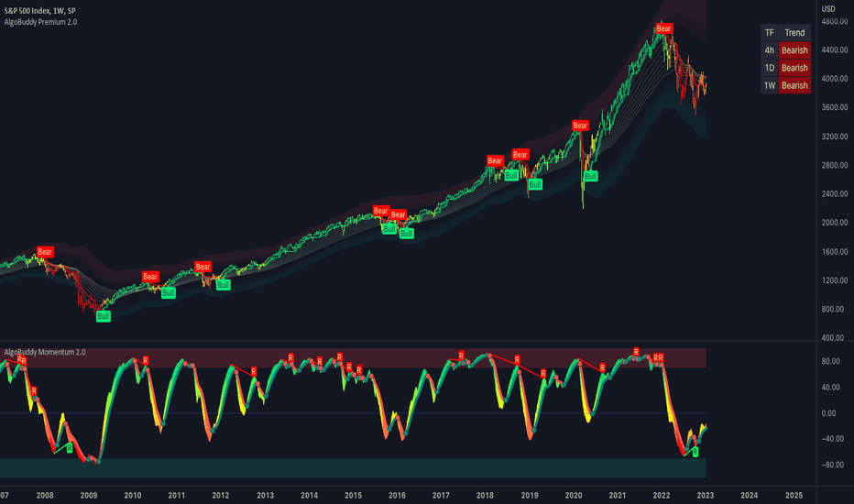Click the Bear signal label at early 2020
854x504 pixels.
pyautogui.click(x=581, y=126)
